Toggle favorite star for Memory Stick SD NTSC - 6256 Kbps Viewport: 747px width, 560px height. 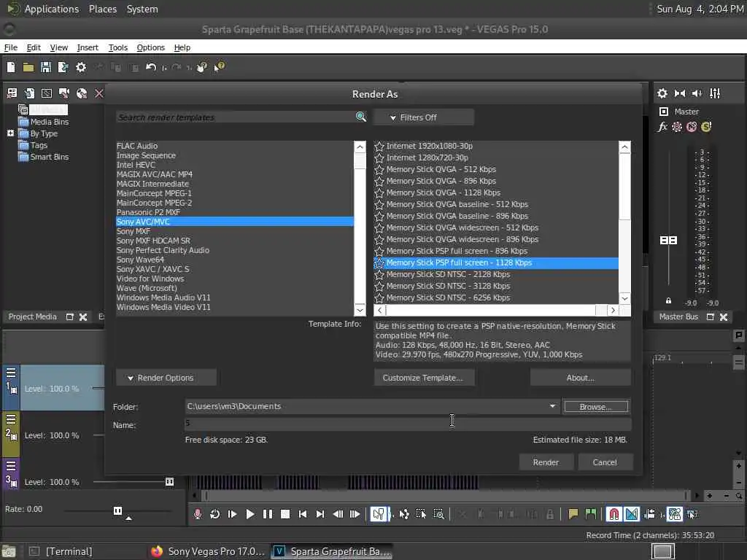click(x=379, y=298)
